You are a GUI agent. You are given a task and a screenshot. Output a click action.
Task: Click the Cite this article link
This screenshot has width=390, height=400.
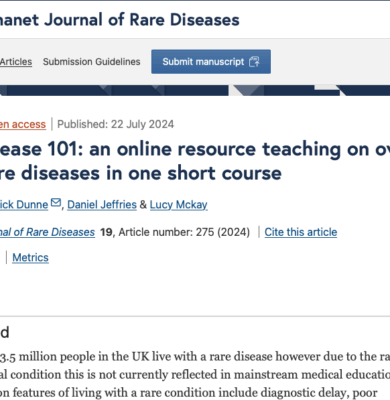[301, 232]
